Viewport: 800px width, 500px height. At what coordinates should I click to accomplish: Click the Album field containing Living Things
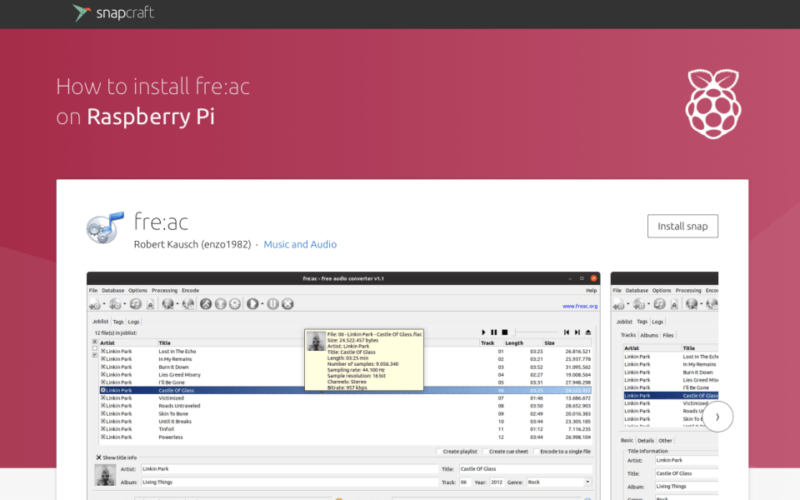pos(289,482)
